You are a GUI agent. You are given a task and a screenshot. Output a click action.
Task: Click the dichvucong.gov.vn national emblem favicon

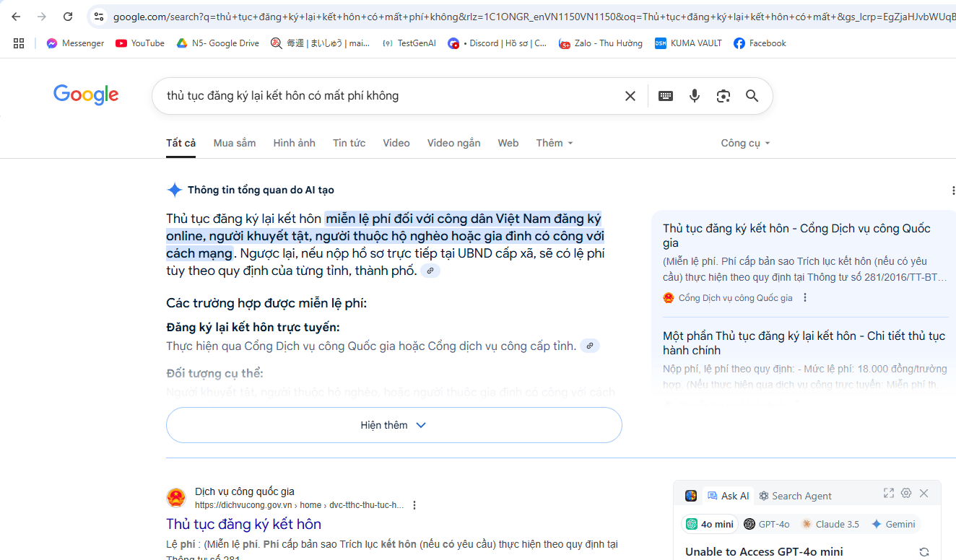176,498
